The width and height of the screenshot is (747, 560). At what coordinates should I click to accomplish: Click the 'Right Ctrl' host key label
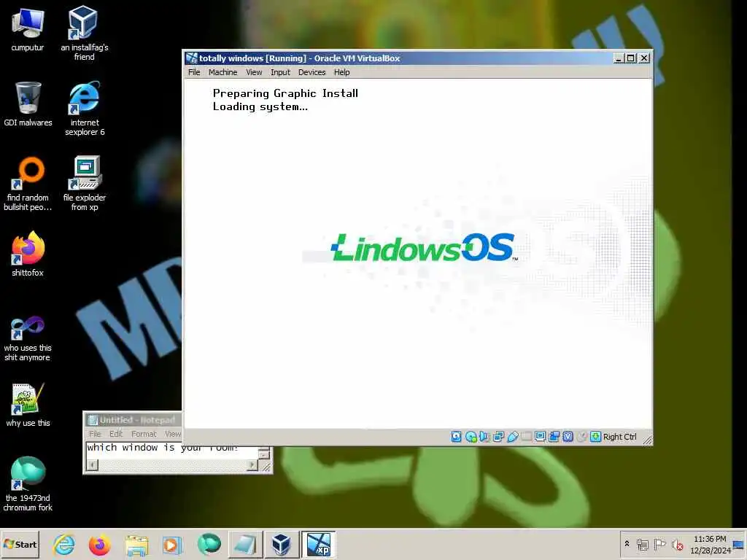[x=620, y=437]
